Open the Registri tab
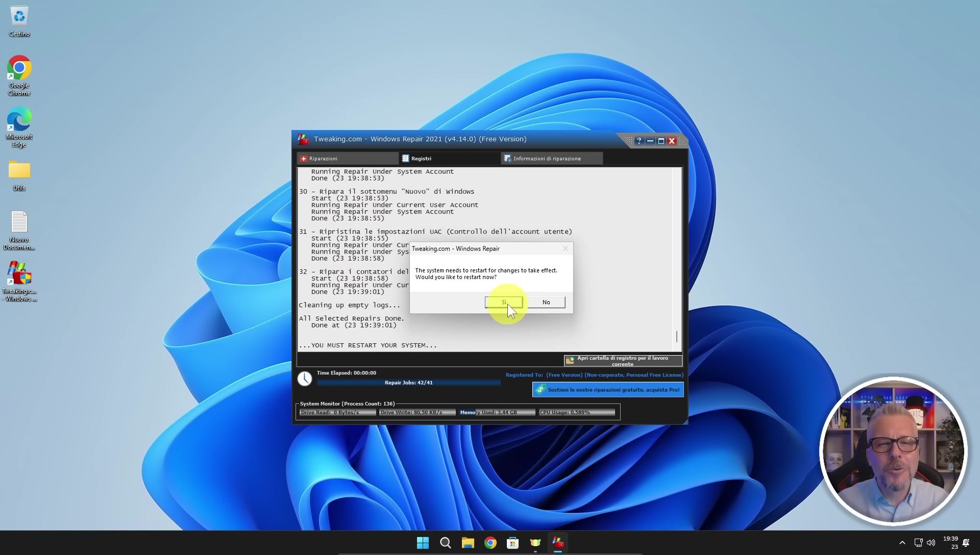The height and width of the screenshot is (555, 980). [449, 159]
